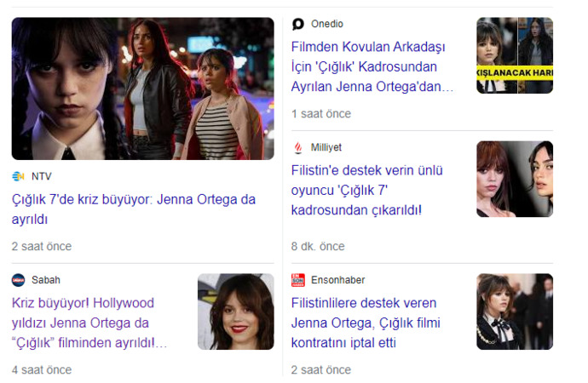Click the Sabah source name
The height and width of the screenshot is (383, 588).
46,280
